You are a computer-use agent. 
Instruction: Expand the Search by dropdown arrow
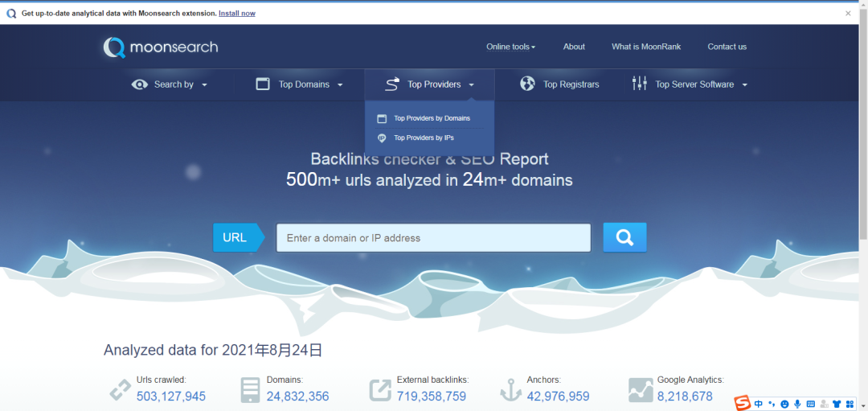[x=204, y=84]
